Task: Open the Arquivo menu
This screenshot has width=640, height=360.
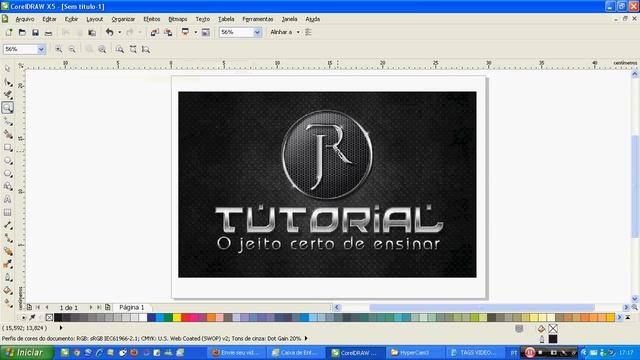Action: [25, 19]
